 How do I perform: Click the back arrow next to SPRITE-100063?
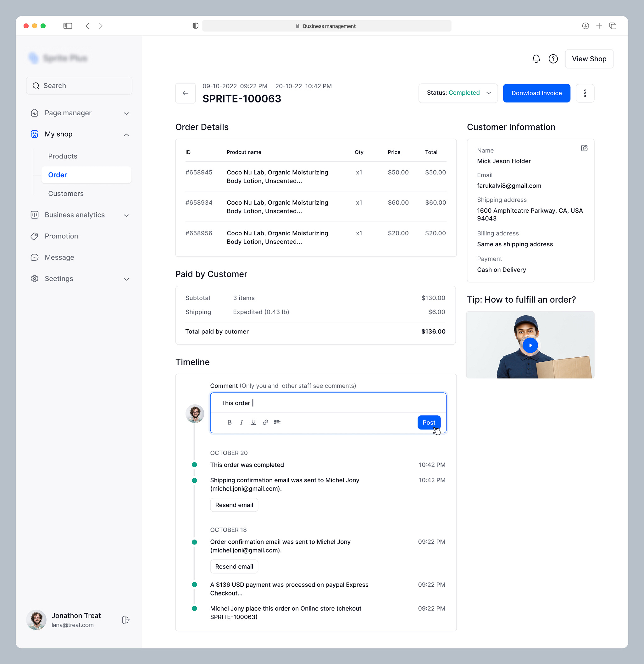pyautogui.click(x=185, y=93)
